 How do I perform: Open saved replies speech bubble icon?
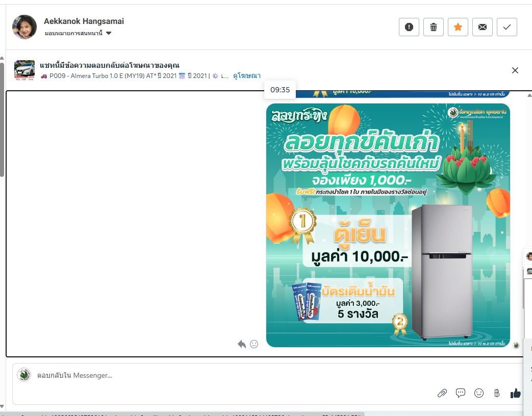(461, 393)
